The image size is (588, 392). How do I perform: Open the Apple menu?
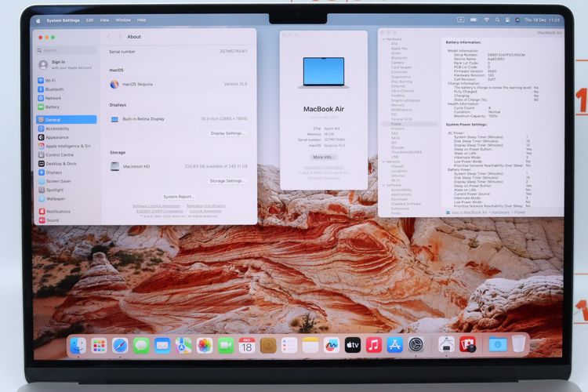pos(38,20)
